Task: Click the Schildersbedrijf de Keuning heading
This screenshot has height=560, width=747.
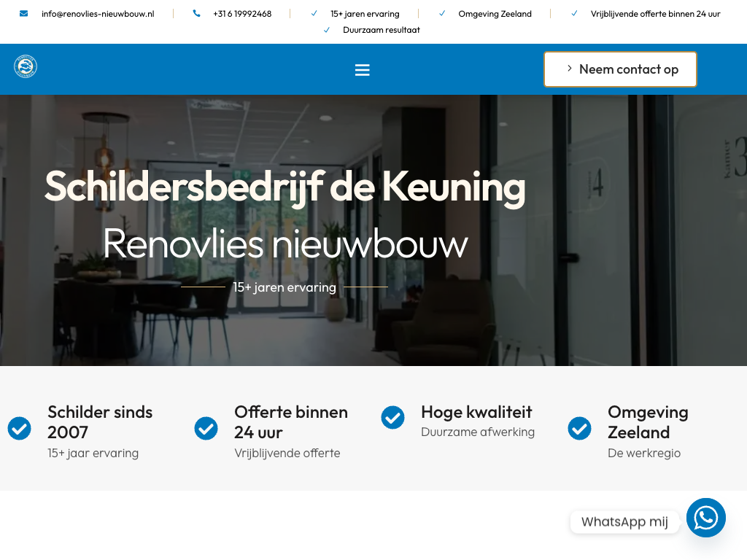Action: 285,187
